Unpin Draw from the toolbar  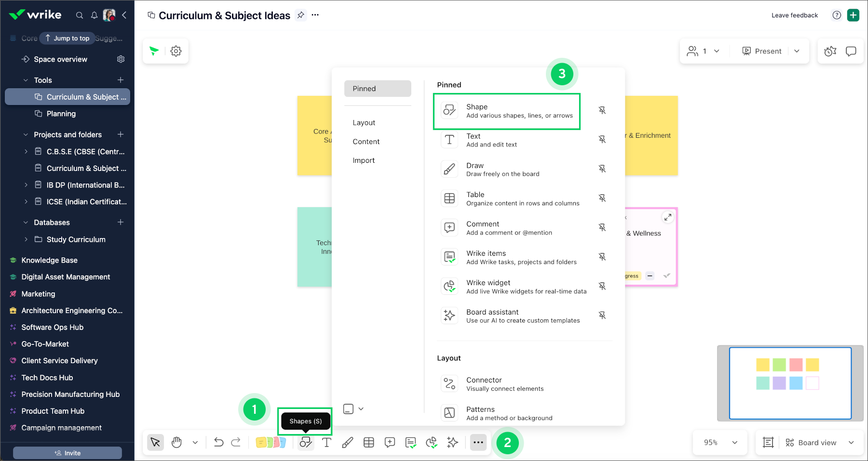coord(602,169)
